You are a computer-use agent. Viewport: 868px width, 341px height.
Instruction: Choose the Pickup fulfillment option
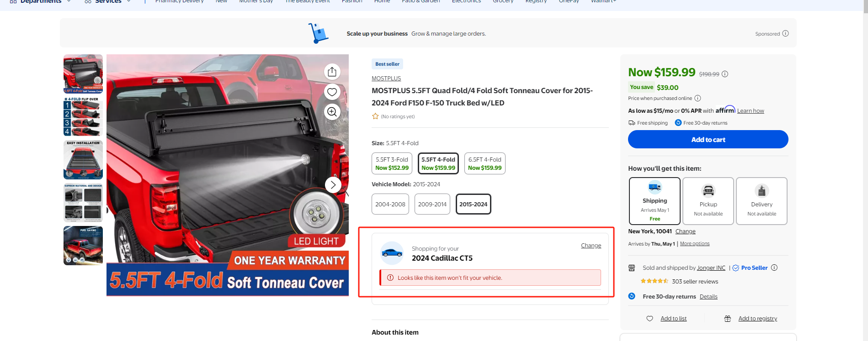point(708,201)
